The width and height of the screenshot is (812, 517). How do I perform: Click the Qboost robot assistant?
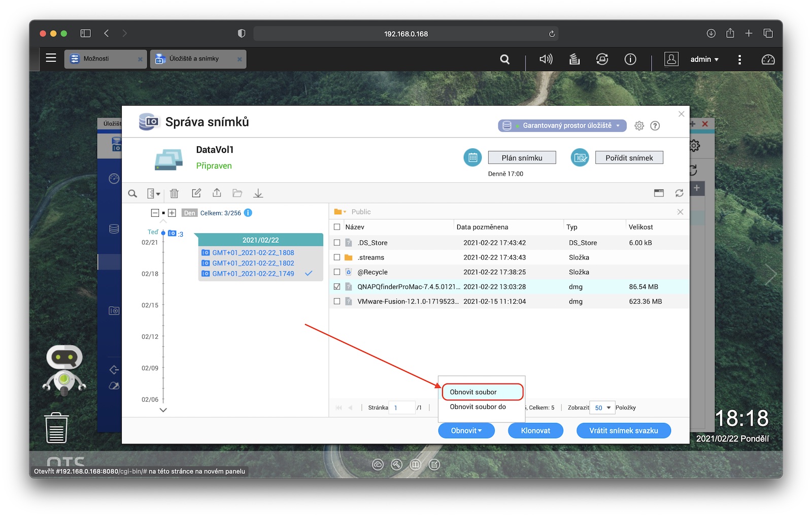(x=64, y=370)
